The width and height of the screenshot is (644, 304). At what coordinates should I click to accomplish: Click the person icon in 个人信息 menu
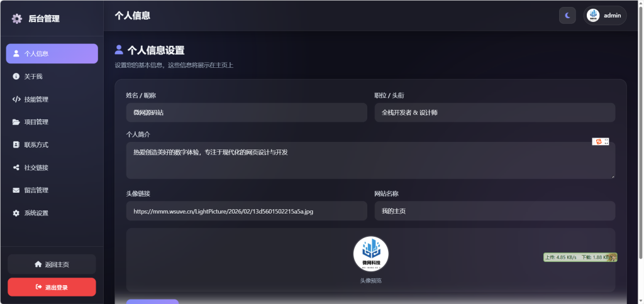pyautogui.click(x=16, y=53)
